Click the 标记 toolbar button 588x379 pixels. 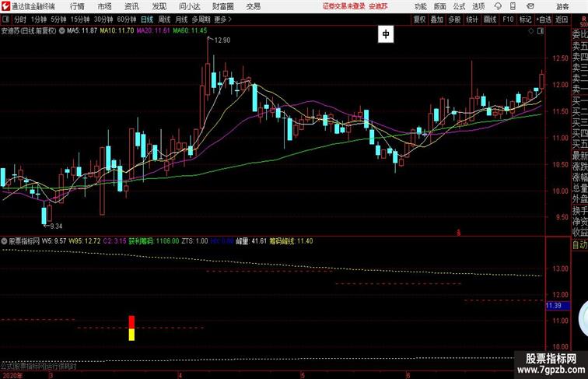click(525, 19)
